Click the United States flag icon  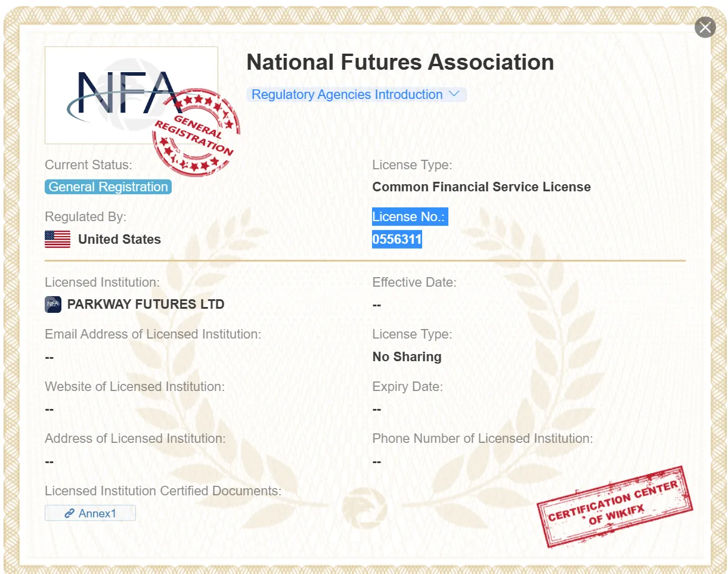[x=58, y=240]
